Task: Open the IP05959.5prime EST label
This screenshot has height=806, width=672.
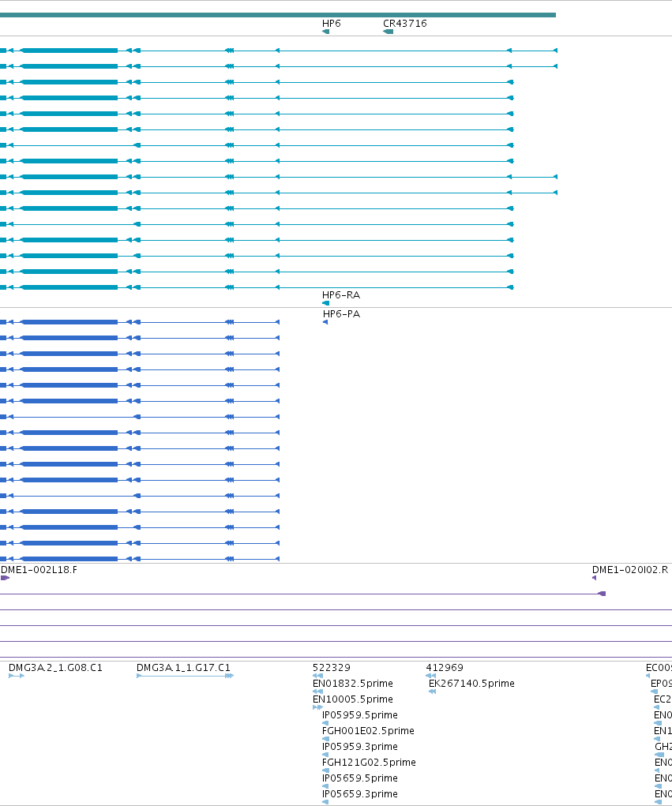Action: (360, 715)
